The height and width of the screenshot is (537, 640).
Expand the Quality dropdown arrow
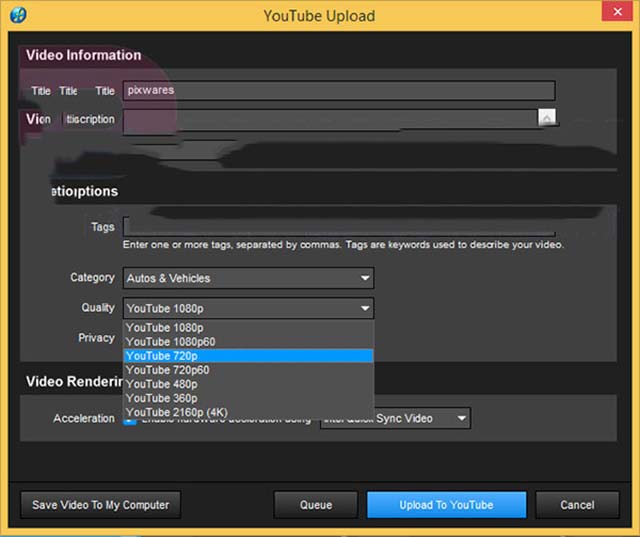365,308
